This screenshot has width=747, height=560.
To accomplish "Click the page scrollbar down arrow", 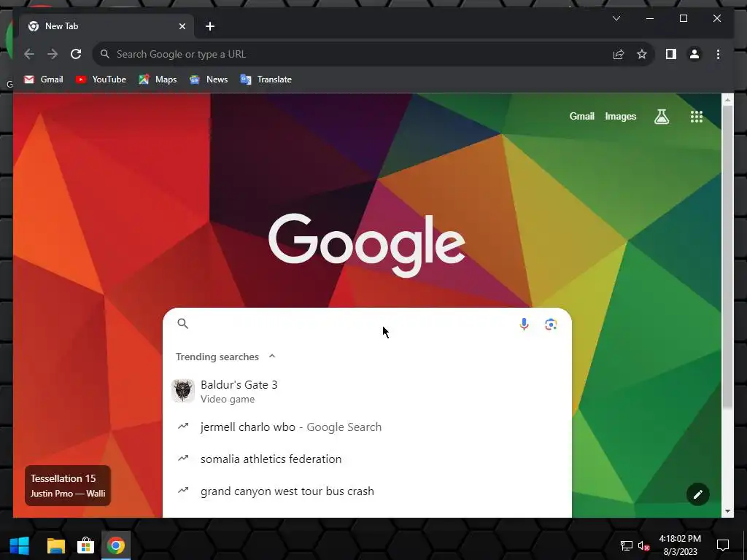I will [727, 511].
